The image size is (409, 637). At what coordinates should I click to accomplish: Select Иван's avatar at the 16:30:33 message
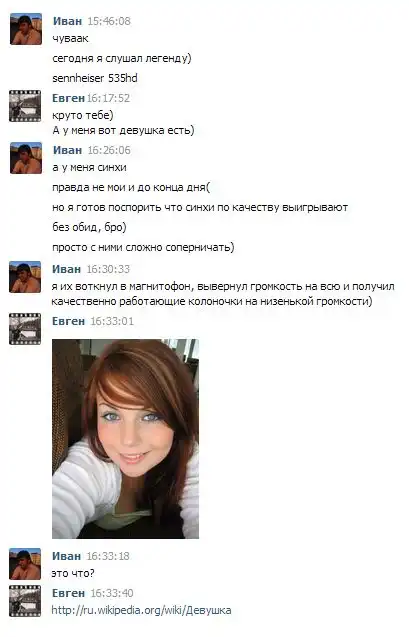coord(25,277)
